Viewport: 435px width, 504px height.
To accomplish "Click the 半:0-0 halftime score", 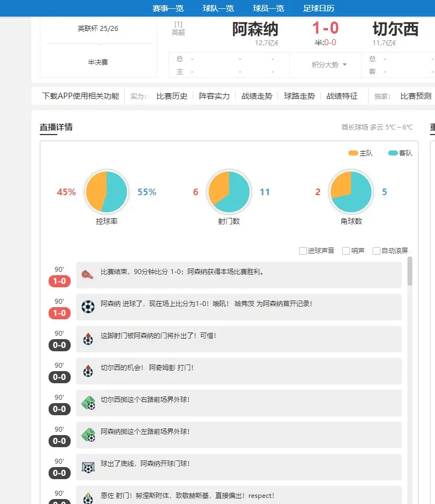I will point(325,42).
